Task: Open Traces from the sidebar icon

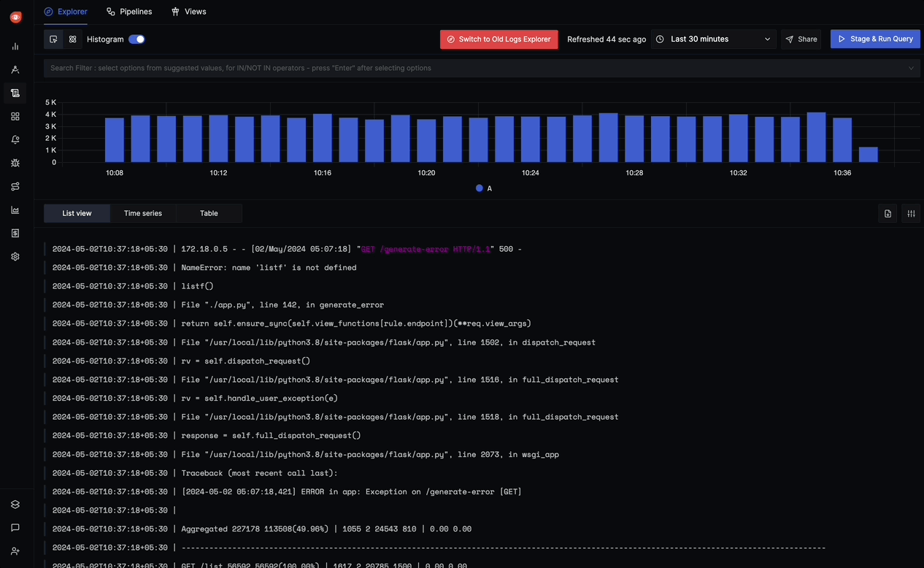Action: 15,69
